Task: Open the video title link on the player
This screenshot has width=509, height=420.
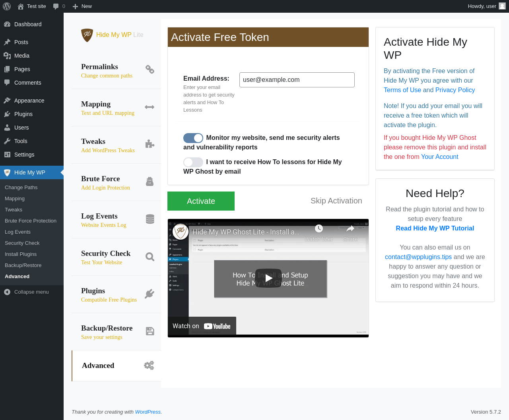Action: [246, 232]
